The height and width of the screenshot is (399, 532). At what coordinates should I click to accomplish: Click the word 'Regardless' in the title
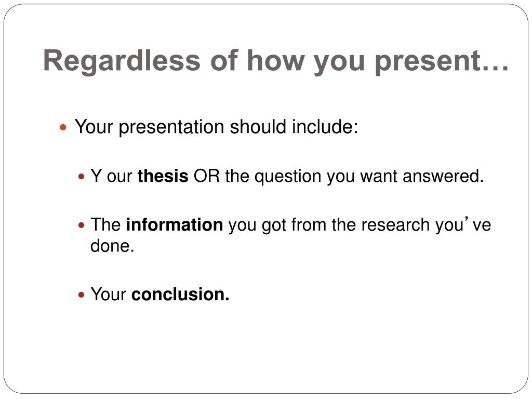pos(122,61)
